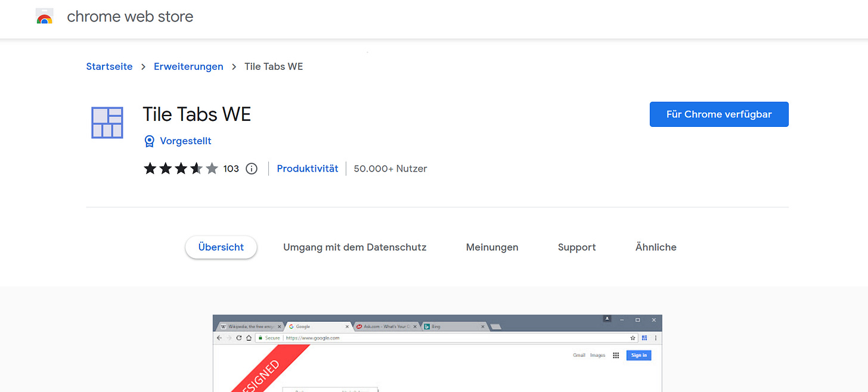868x392 pixels.
Task: Click the Vorgestellt badge icon
Action: point(150,141)
